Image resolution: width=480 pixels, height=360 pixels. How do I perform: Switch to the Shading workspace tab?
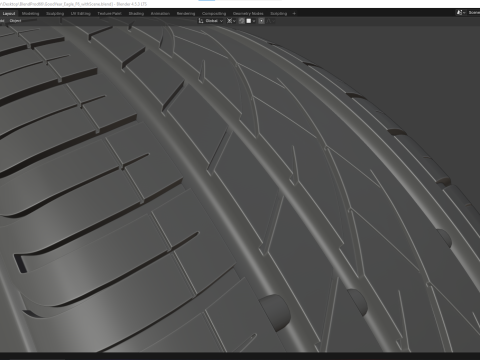click(x=136, y=14)
